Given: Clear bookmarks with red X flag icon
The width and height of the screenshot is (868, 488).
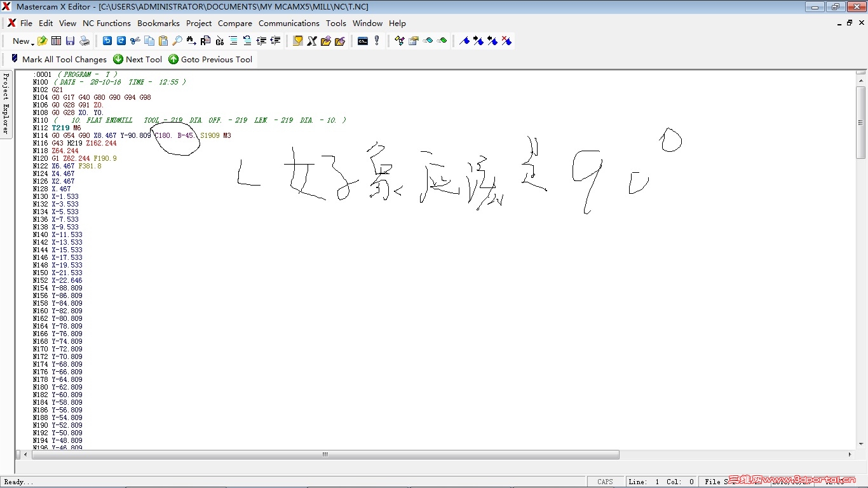Looking at the screenshot, I should (x=506, y=41).
